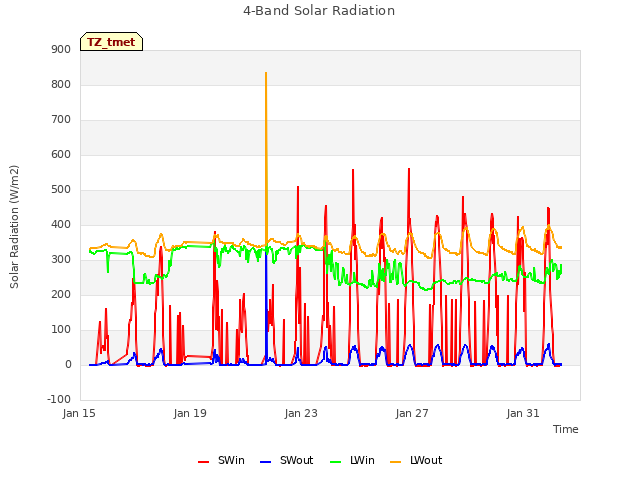The image size is (640, 480).
Task: Click the 600 y-axis tick label
Action: [61, 155]
